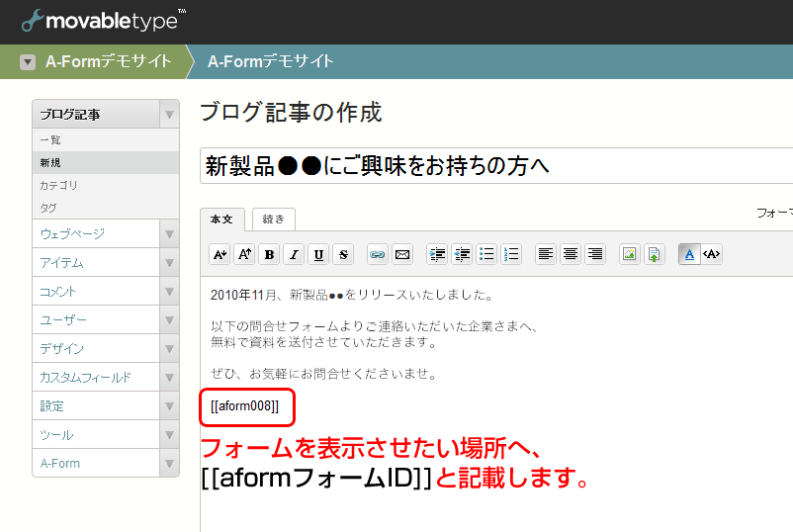Insert an email link with the envelope icon
793x532 pixels.
point(402,254)
